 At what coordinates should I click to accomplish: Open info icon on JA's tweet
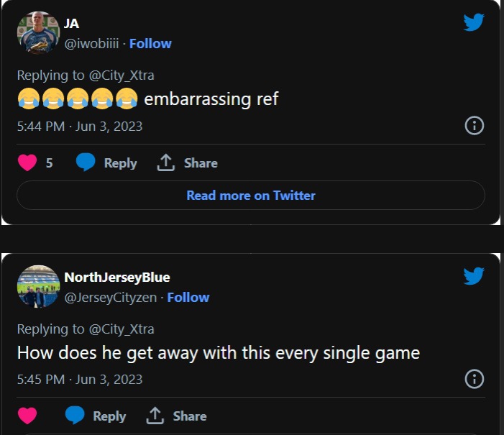coord(474,127)
